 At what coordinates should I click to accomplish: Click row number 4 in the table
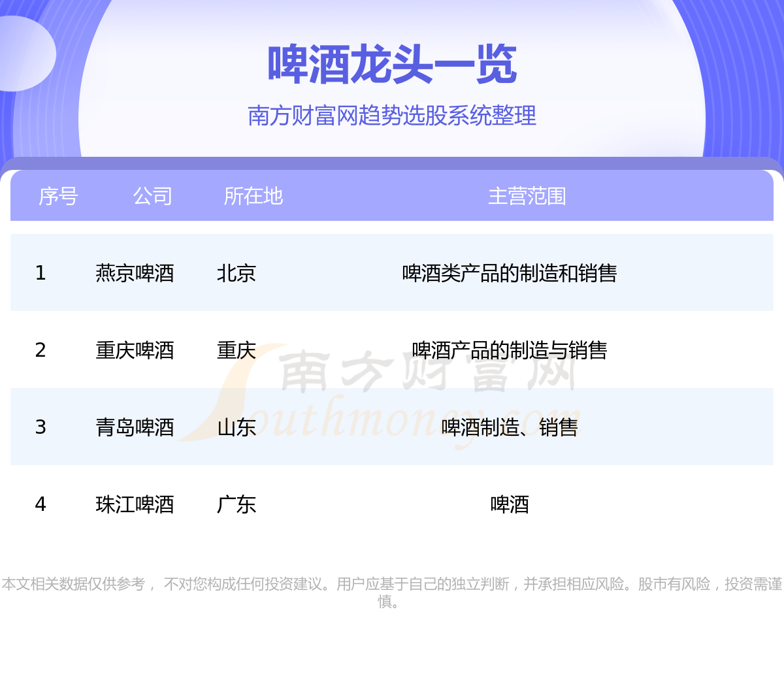tap(41, 504)
